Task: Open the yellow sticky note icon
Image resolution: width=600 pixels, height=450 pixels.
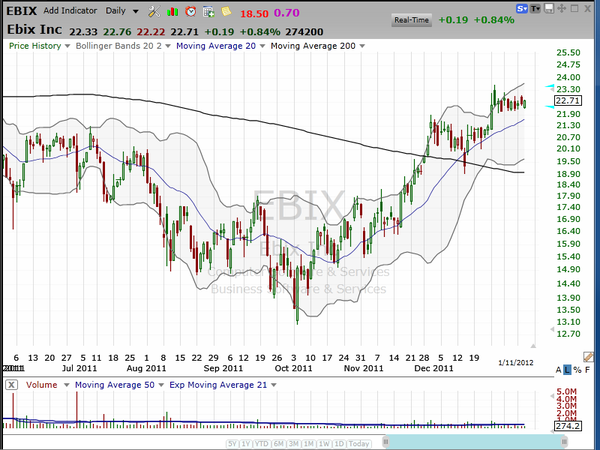Action: tap(226, 11)
